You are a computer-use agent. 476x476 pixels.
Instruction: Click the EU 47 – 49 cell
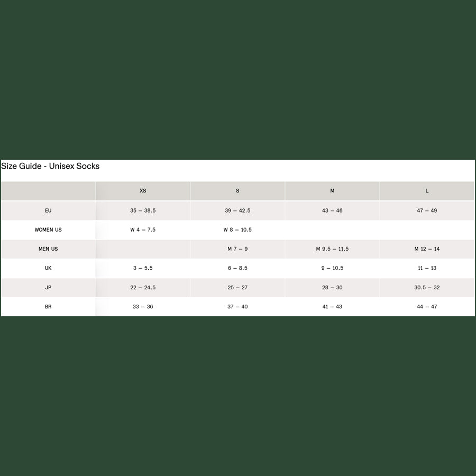pos(427,210)
